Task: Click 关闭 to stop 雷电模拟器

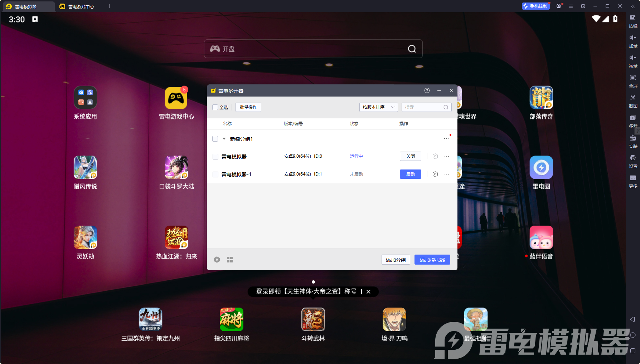Action: (x=411, y=156)
